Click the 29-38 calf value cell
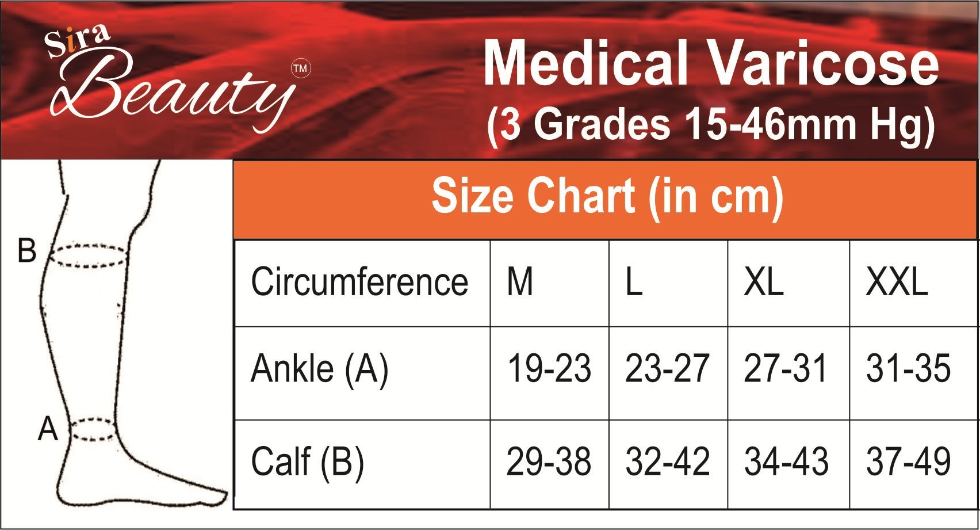980x530 pixels. [x=549, y=464]
